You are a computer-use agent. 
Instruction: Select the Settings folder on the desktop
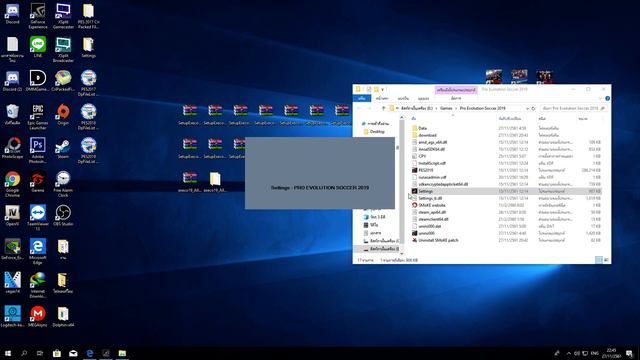[88, 47]
